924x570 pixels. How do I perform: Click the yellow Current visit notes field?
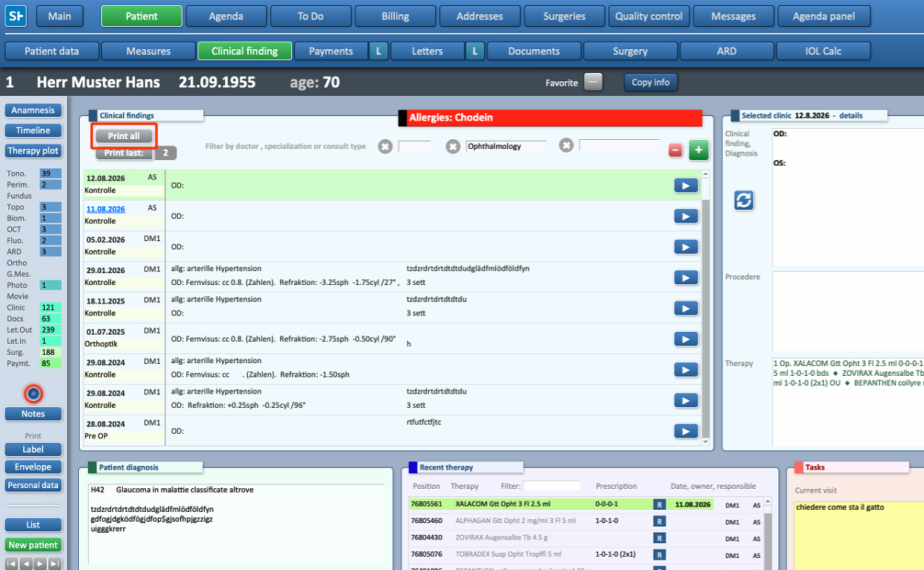858,535
